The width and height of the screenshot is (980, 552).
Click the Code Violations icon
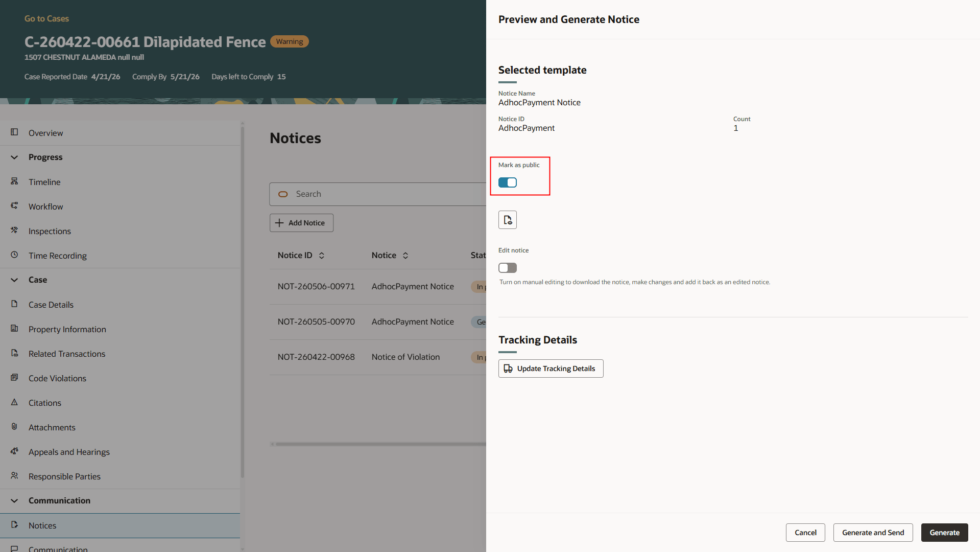pos(14,378)
